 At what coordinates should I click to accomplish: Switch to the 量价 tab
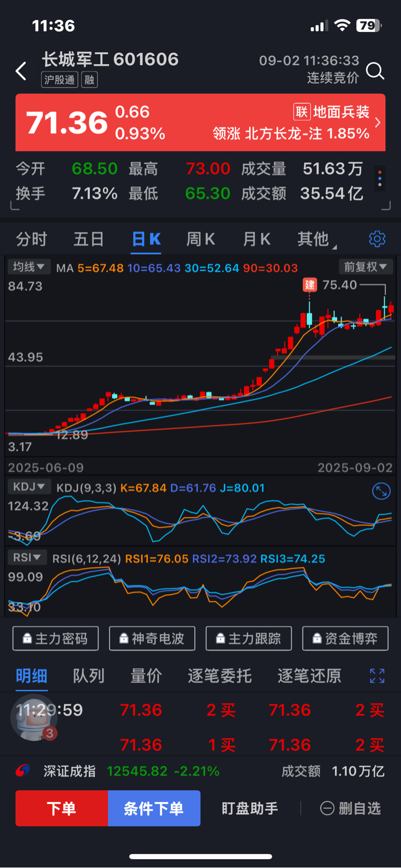point(146,676)
